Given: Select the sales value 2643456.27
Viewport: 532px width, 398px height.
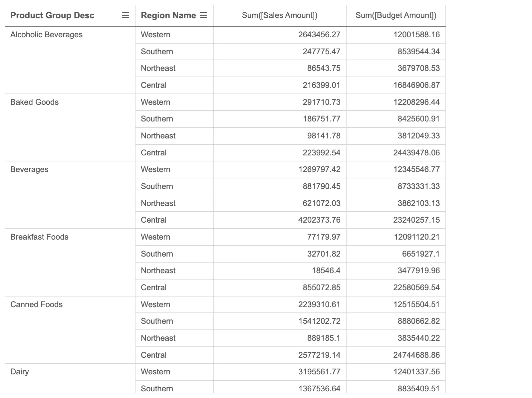Looking at the screenshot, I should click(319, 35).
